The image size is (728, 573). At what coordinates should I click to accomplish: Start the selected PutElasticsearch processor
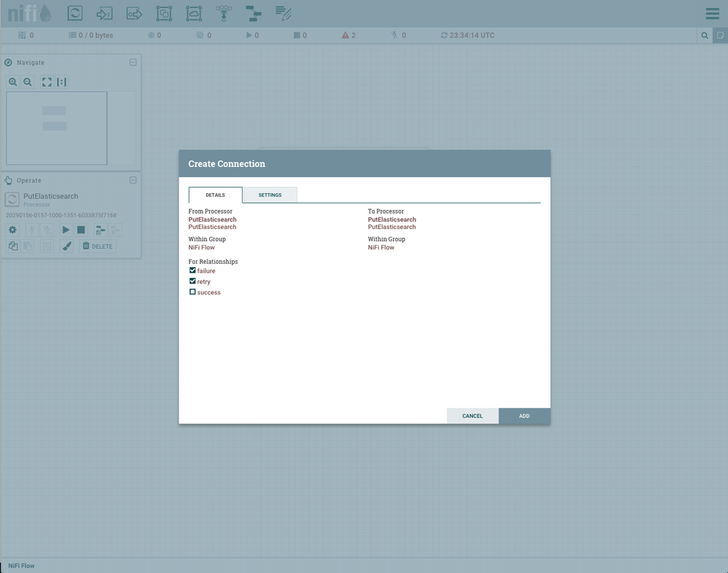click(x=66, y=230)
